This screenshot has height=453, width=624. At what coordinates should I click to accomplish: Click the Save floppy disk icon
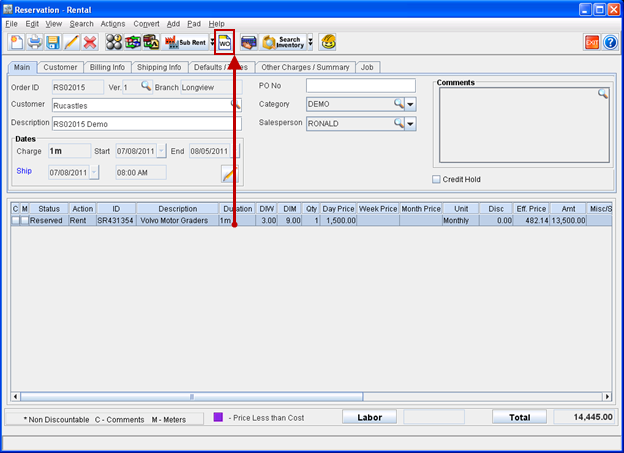pos(53,42)
